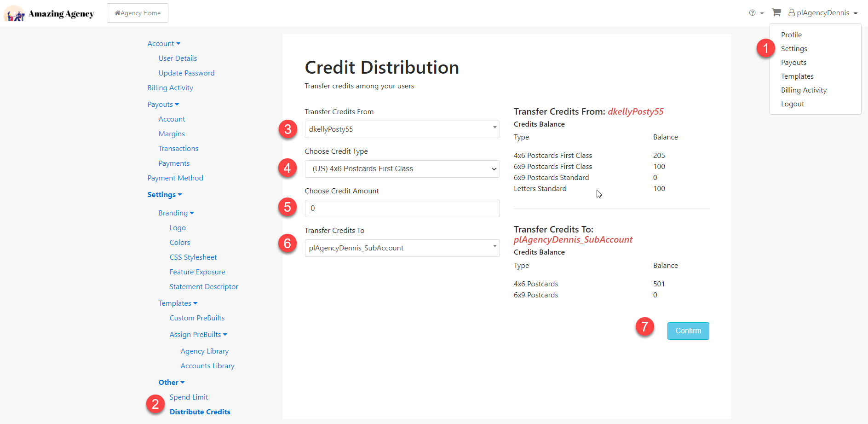Open Accounts Library in the sidebar

pyautogui.click(x=207, y=366)
